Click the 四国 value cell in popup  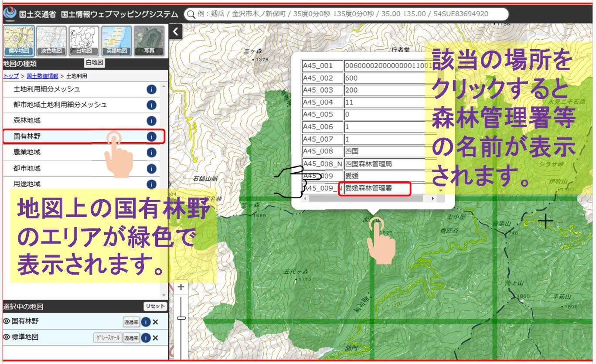[x=390, y=151]
